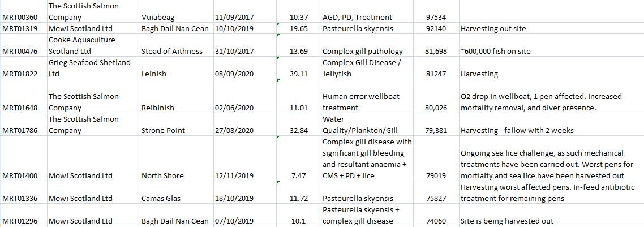This screenshot has height=227, width=644.
Task: Select the Human error wellboat treatment cell
Action: pos(360,102)
